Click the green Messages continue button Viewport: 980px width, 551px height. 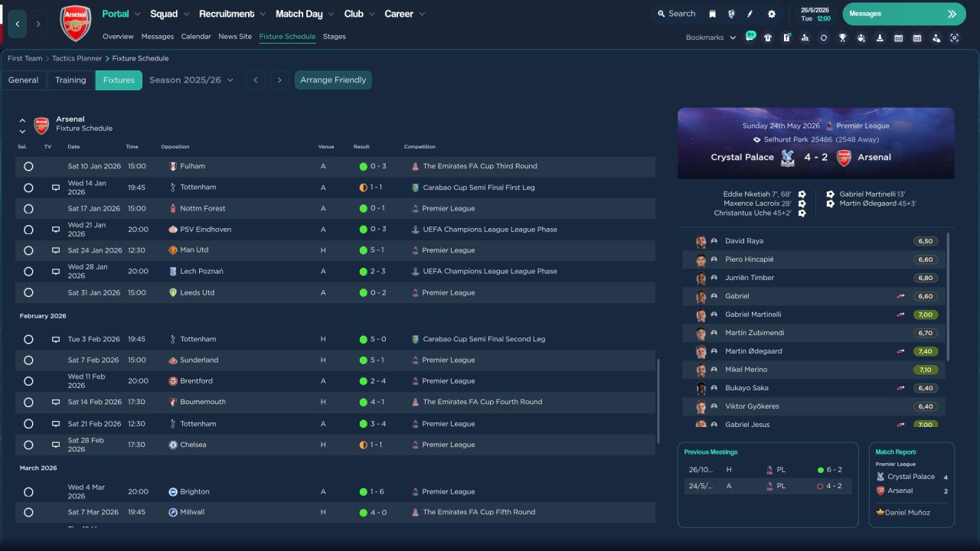tap(904, 14)
